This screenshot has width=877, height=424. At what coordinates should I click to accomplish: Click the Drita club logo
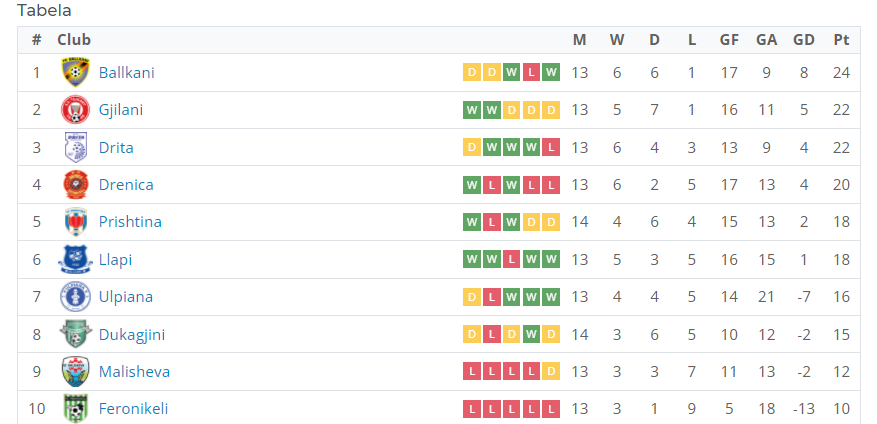[x=76, y=147]
